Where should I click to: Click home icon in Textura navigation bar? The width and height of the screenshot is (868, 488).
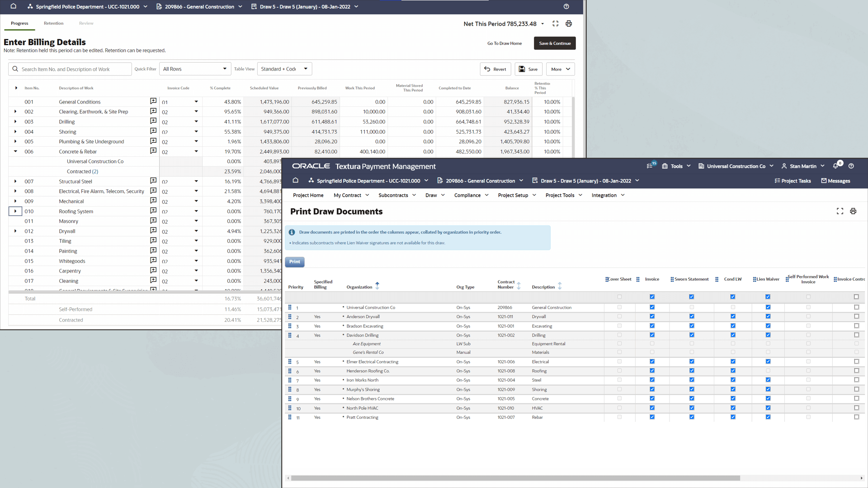(296, 180)
